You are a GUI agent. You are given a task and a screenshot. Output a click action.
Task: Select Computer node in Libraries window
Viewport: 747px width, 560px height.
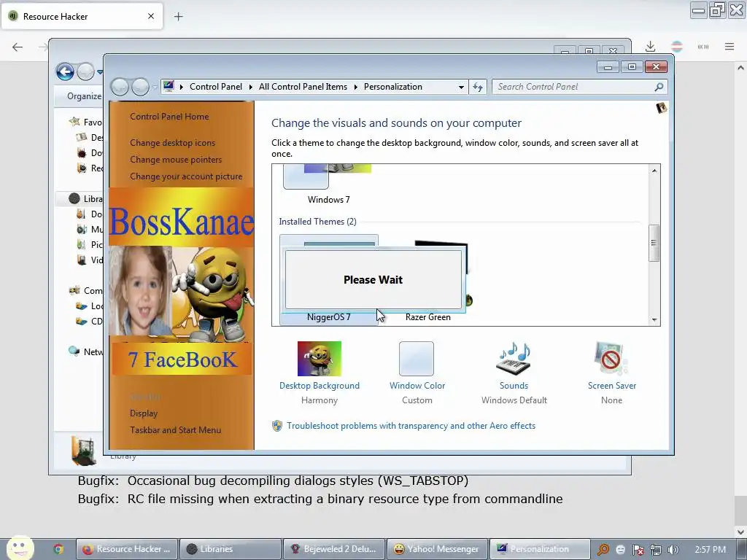point(86,290)
